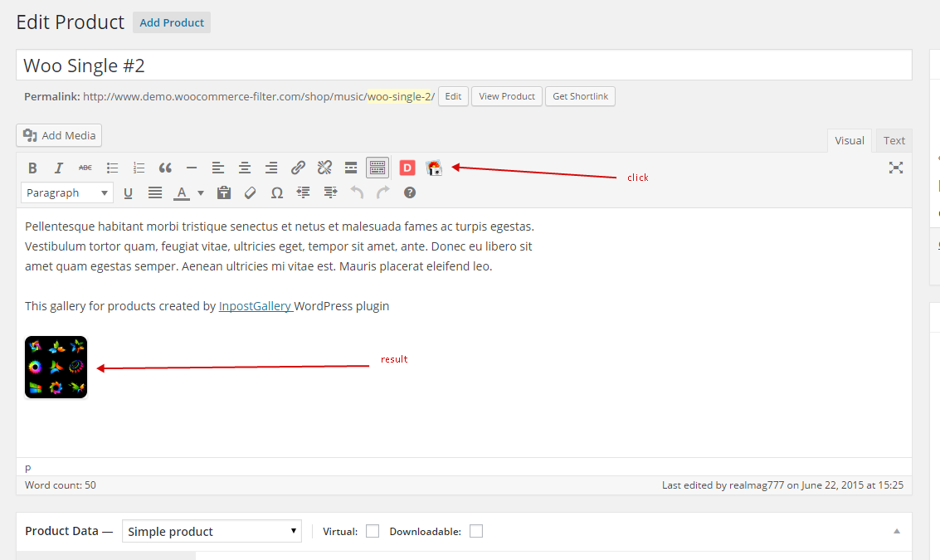
Task: Enter distraction-free fullscreen mode
Action: pos(896,168)
